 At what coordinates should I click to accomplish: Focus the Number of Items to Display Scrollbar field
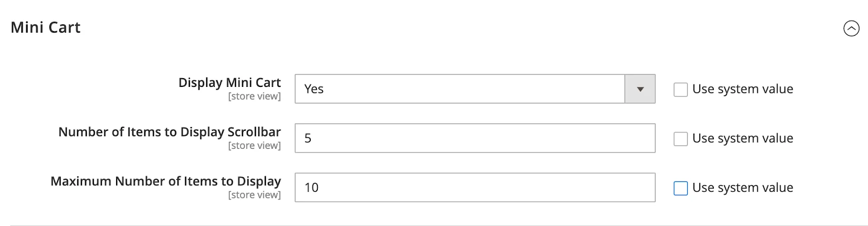475,139
